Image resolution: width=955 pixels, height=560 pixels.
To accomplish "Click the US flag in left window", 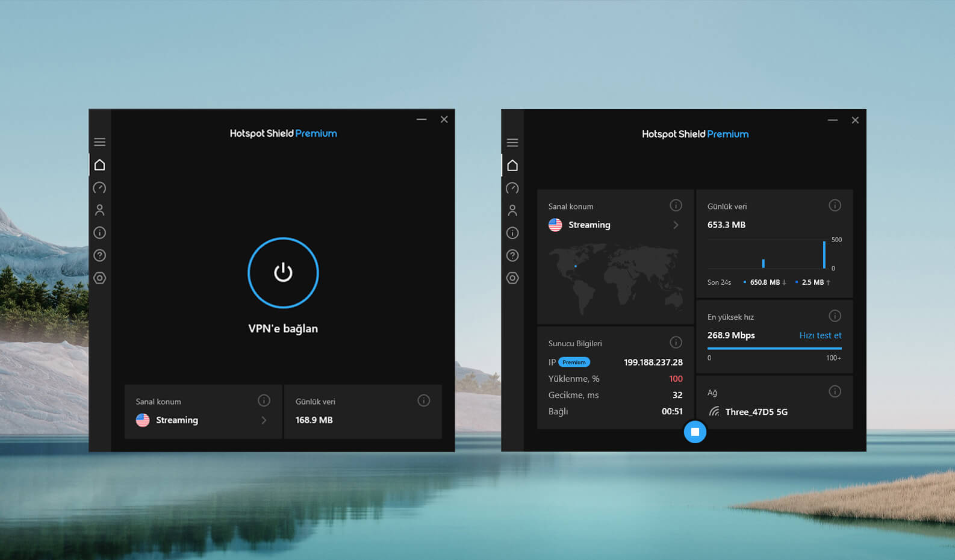I will coord(143,420).
